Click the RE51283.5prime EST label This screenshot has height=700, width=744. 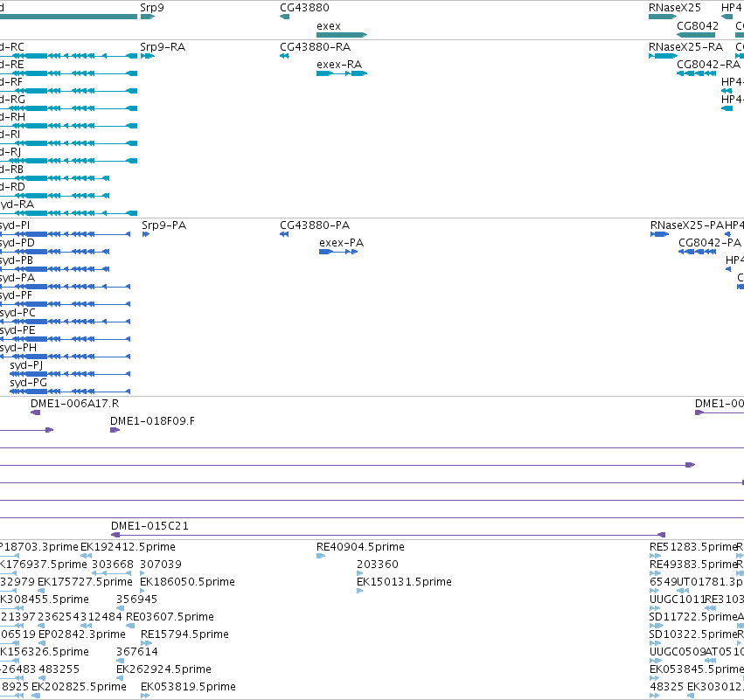tap(692, 547)
